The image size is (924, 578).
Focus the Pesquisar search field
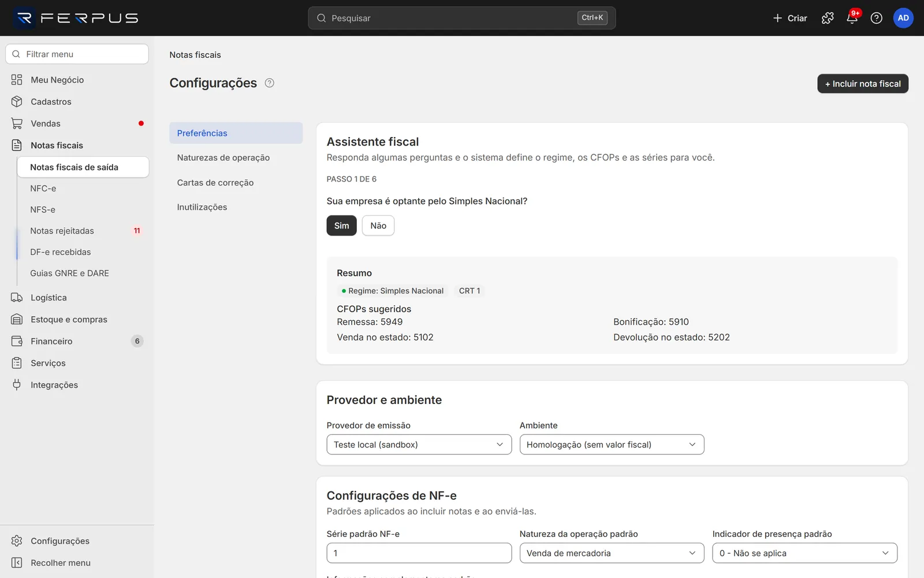pyautogui.click(x=461, y=18)
